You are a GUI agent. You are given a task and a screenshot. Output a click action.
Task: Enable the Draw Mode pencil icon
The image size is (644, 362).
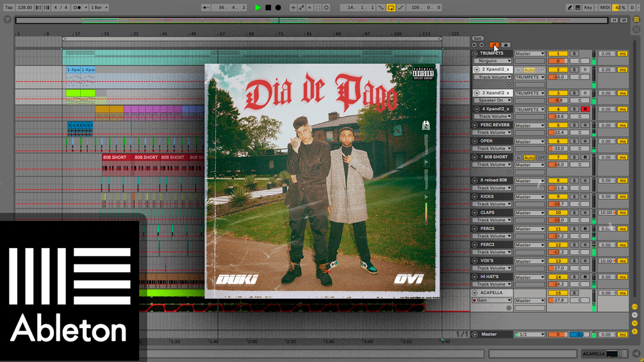tap(570, 8)
